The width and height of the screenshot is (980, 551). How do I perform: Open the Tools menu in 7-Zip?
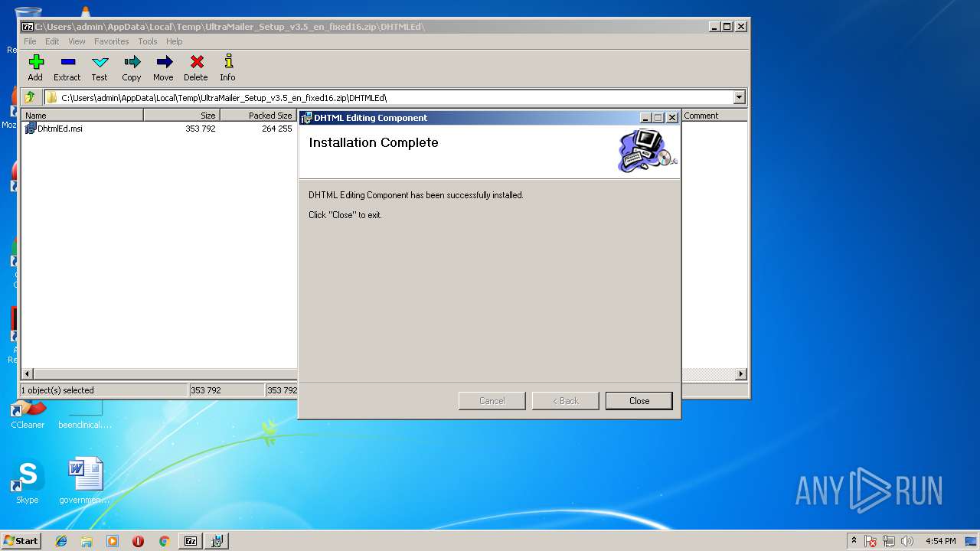point(148,41)
